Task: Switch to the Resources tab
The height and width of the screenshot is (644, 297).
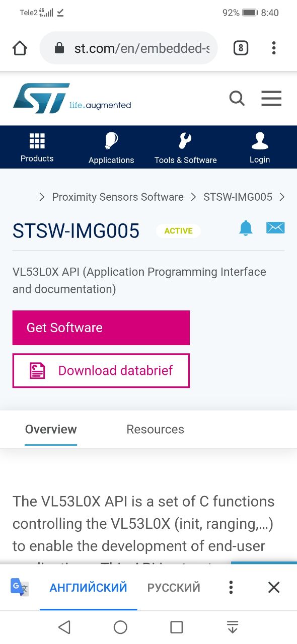Action: coord(155,429)
